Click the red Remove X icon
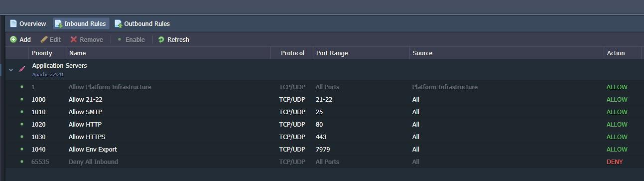This screenshot has width=644, height=181. click(74, 39)
